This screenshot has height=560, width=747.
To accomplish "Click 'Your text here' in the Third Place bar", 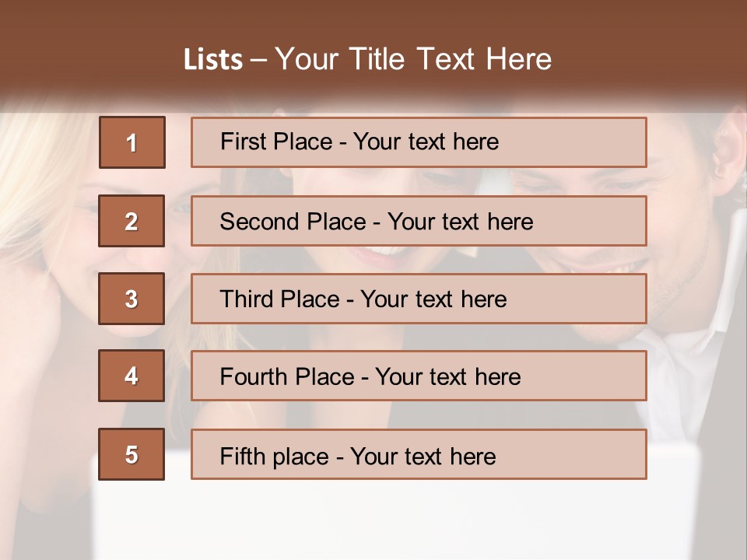I will click(433, 299).
